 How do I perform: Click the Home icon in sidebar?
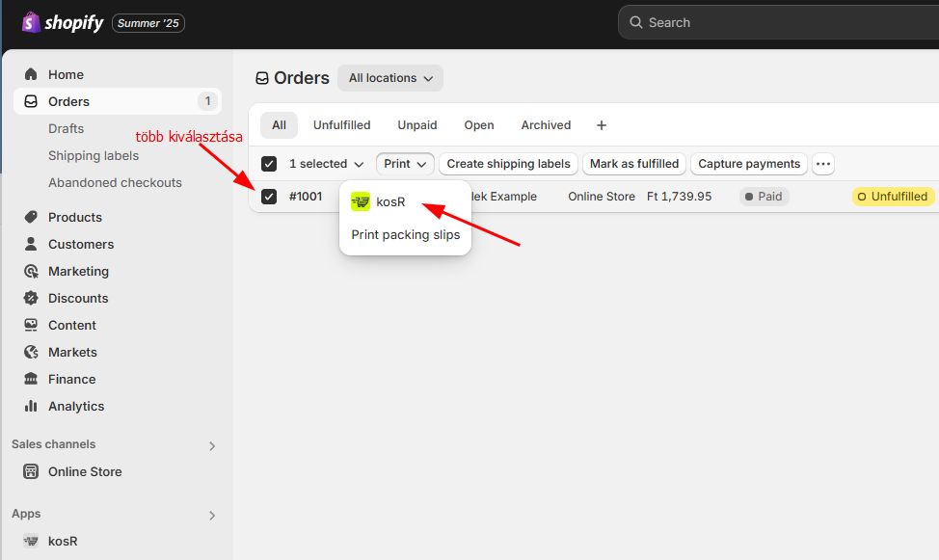click(31, 74)
